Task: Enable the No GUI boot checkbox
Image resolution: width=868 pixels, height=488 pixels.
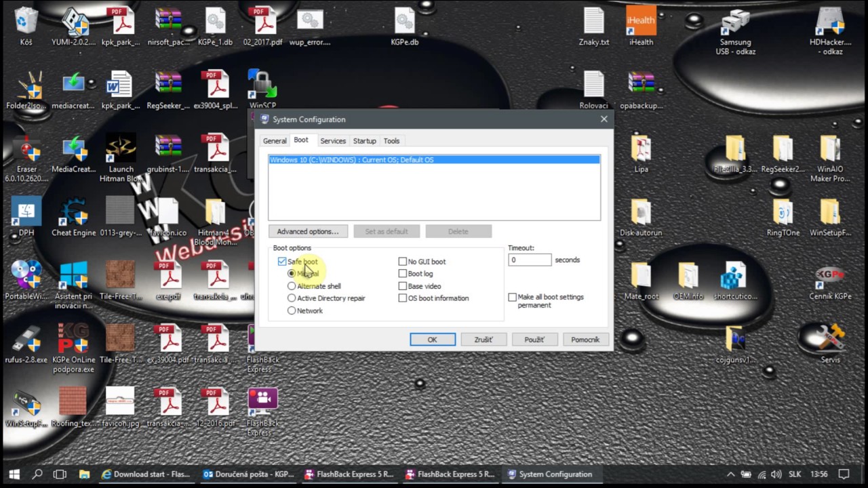Action: [x=403, y=262]
